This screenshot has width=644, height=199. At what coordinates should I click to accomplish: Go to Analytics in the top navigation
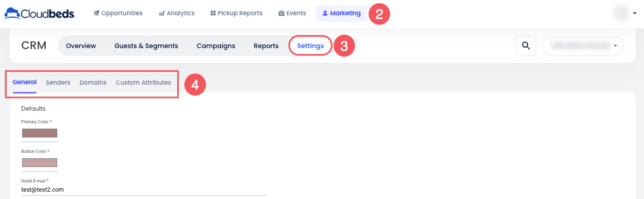[176, 13]
